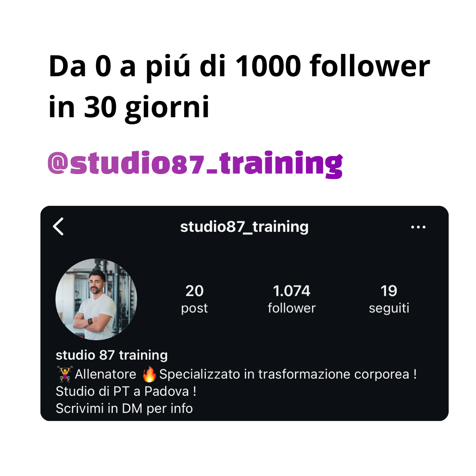
Task: Click the 'follower' label under 1.074
Action: 292,308
